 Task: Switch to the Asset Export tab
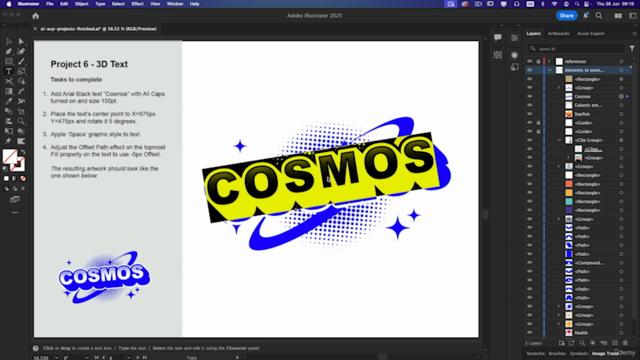click(591, 33)
